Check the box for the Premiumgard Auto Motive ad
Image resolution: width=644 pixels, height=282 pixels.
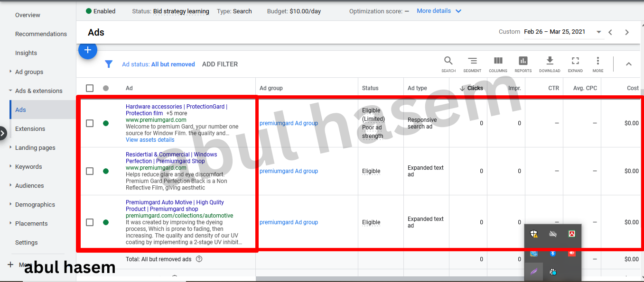(90, 222)
